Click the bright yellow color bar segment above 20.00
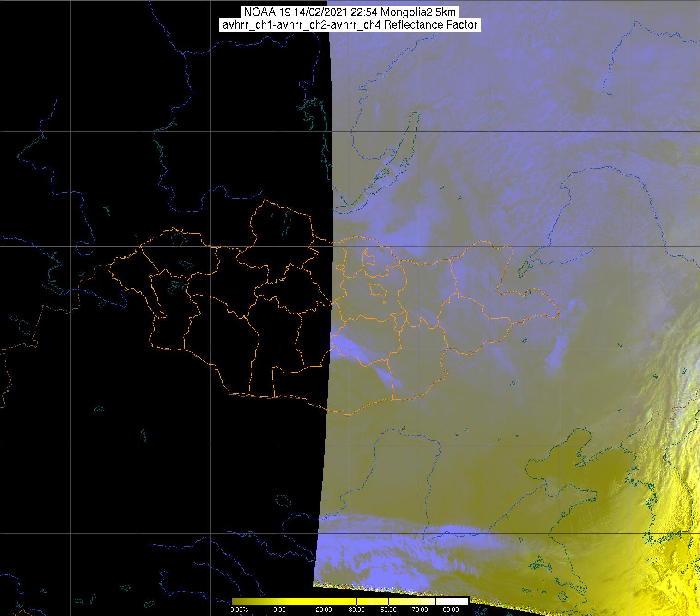700x616 pixels. point(340,601)
